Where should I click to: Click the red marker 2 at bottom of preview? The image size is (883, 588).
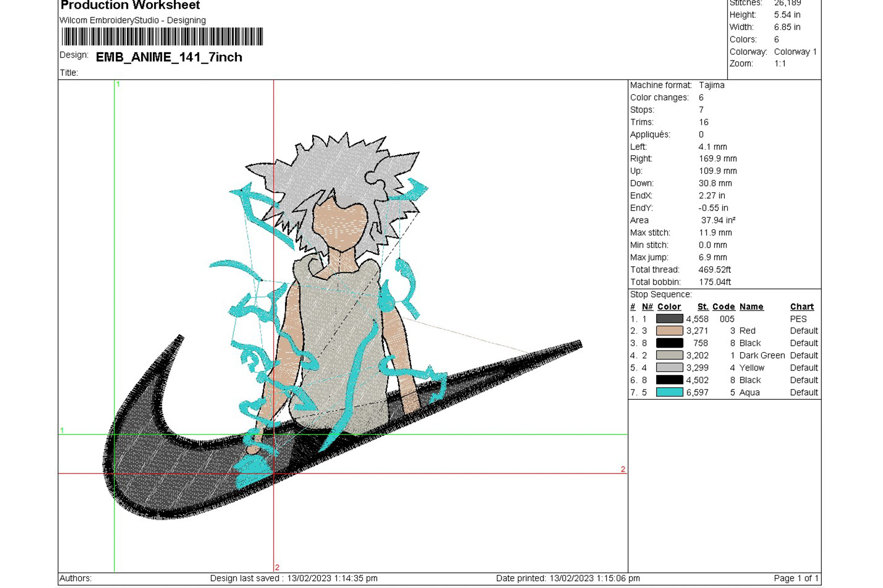[x=277, y=567]
